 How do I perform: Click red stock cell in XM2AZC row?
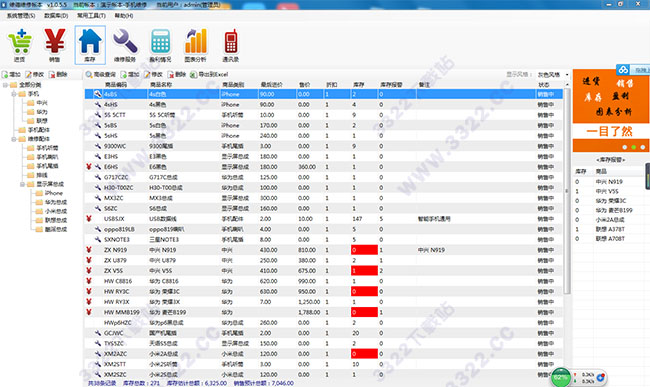point(364,353)
